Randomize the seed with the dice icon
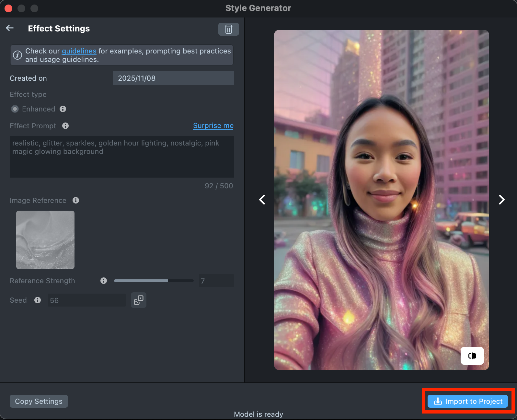Image resolution: width=517 pixels, height=420 pixels. (x=139, y=300)
